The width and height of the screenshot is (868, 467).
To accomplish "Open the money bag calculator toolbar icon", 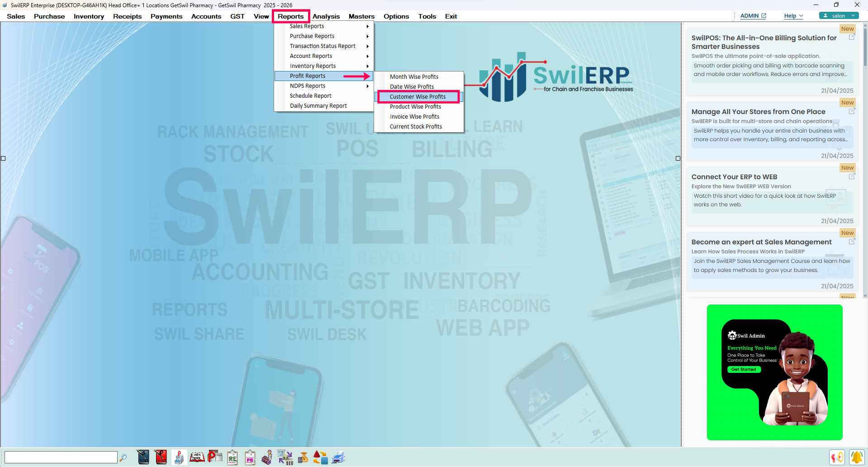I will [303, 457].
